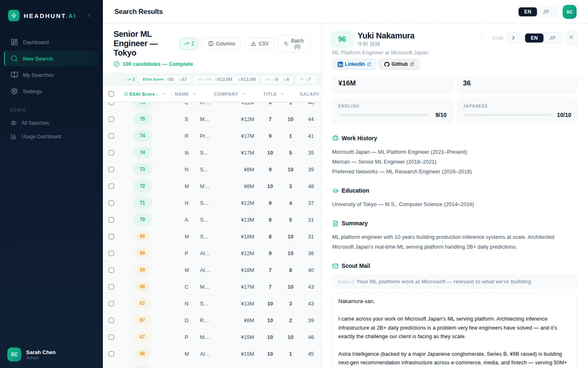The height and width of the screenshot is (368, 588).
Task: Open the COMPANY column dropdown
Action: pyautogui.click(x=243, y=94)
